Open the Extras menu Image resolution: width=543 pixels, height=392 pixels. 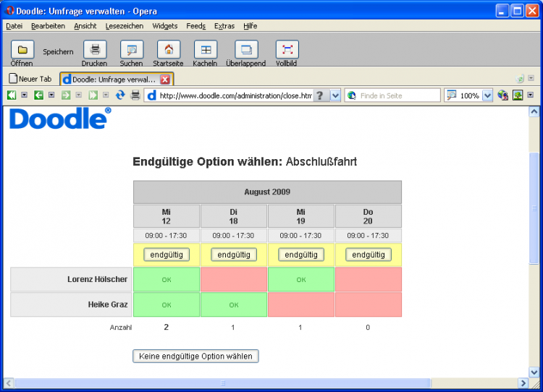point(224,26)
